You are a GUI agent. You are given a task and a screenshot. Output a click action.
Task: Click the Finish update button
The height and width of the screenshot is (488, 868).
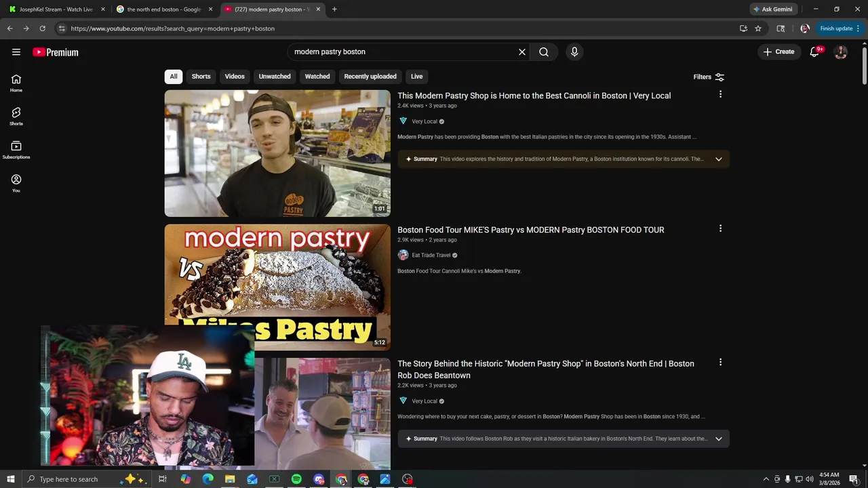[840, 28]
